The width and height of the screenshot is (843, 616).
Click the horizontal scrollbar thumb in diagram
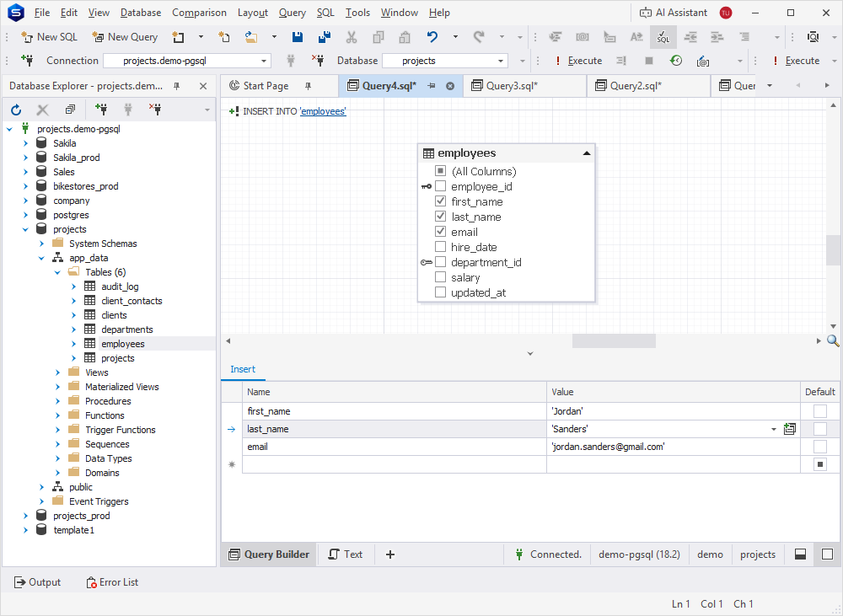pyautogui.click(x=614, y=340)
